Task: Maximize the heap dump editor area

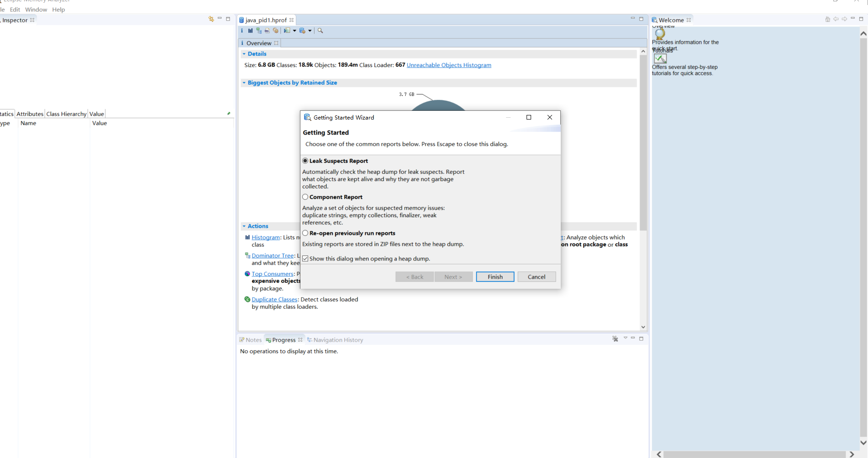Action: 641,19
